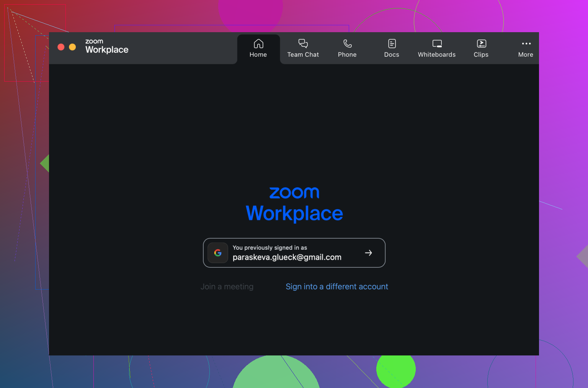Click Join a meeting link
This screenshot has width=588, height=388.
click(227, 286)
